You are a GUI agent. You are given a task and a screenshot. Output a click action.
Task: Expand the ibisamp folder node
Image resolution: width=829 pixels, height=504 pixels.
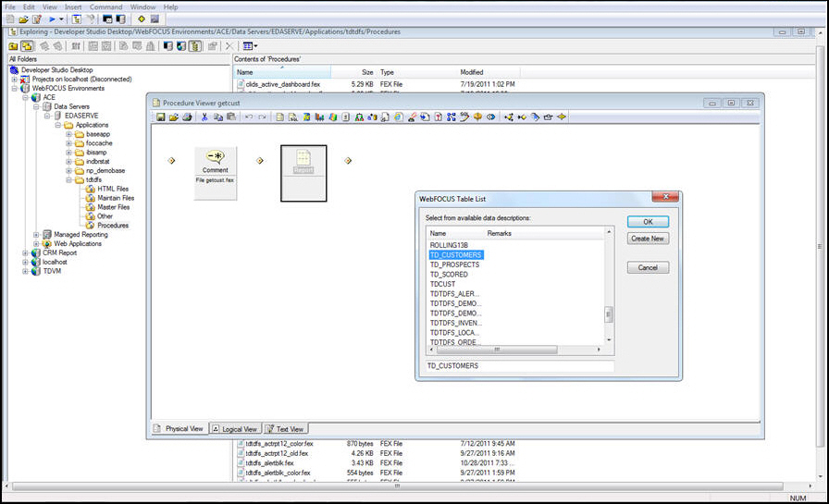[x=68, y=153]
